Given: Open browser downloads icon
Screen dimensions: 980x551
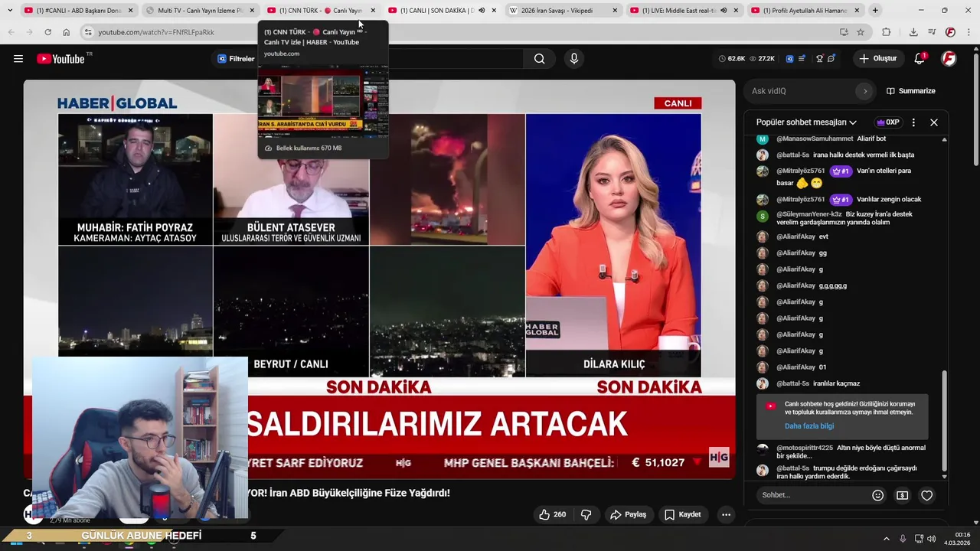Looking at the screenshot, I should pyautogui.click(x=913, y=32).
